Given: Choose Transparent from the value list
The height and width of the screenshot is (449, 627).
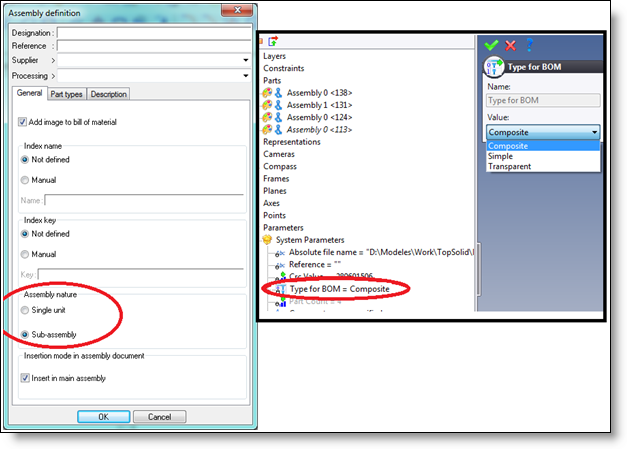Looking at the screenshot, I should pos(509,167).
